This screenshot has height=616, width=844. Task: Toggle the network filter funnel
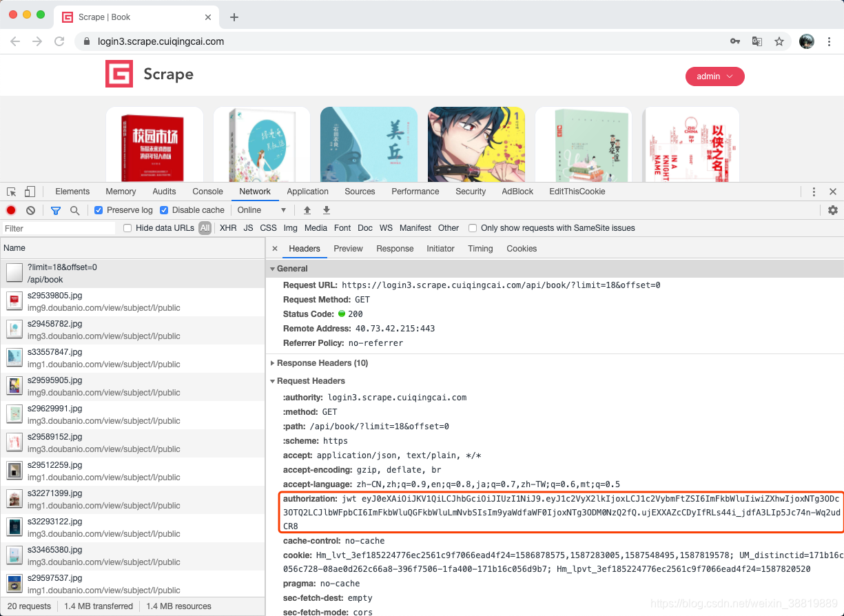coord(56,210)
